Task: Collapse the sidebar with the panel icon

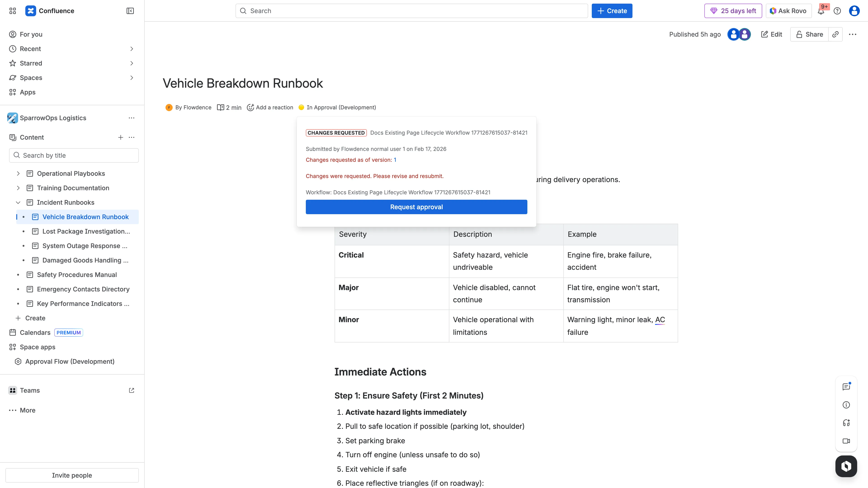Action: 130,11
